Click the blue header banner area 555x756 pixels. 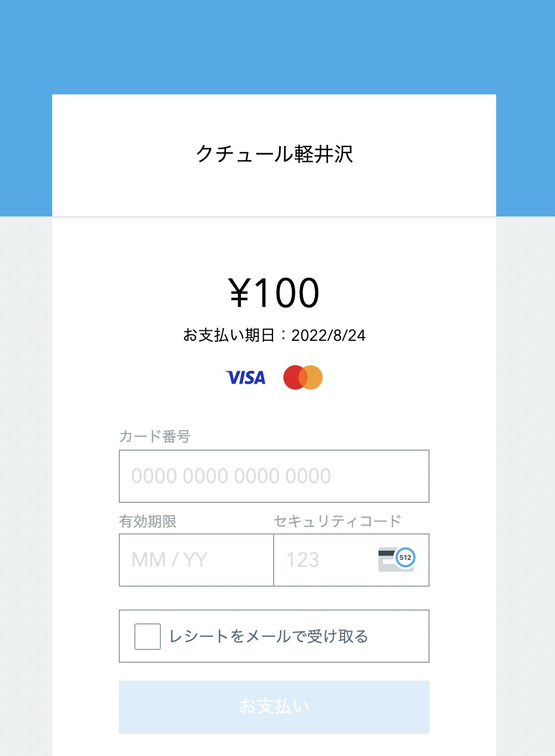click(x=277, y=47)
